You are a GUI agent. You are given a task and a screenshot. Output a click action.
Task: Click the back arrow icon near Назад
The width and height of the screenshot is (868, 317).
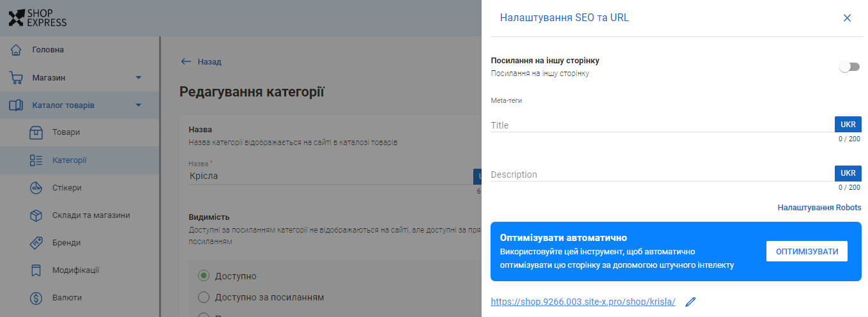186,62
